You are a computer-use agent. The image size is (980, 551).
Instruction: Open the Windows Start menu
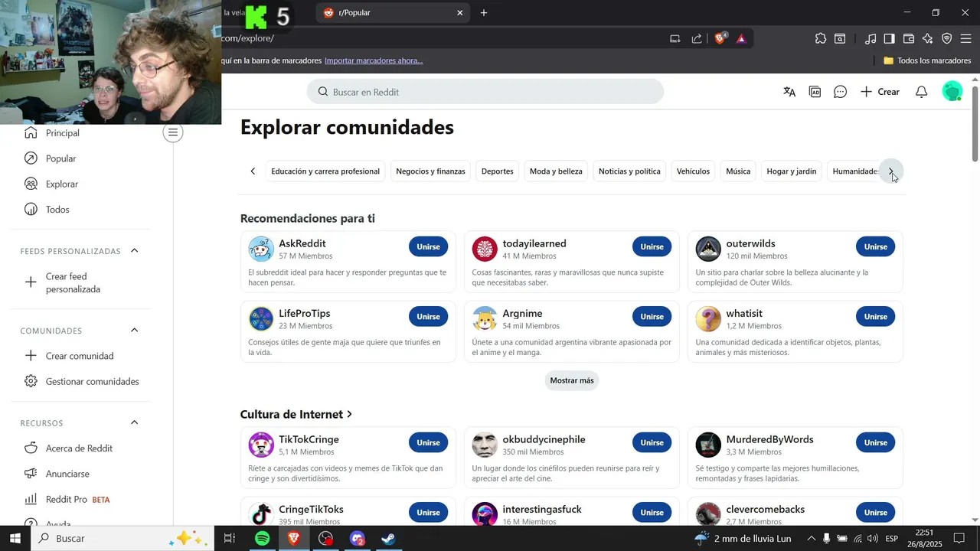point(15,539)
